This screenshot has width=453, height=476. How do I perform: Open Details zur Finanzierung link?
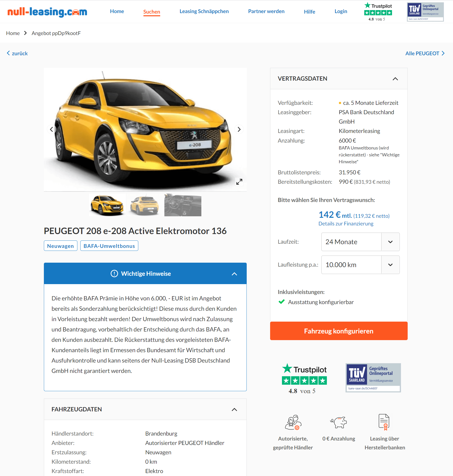point(346,224)
